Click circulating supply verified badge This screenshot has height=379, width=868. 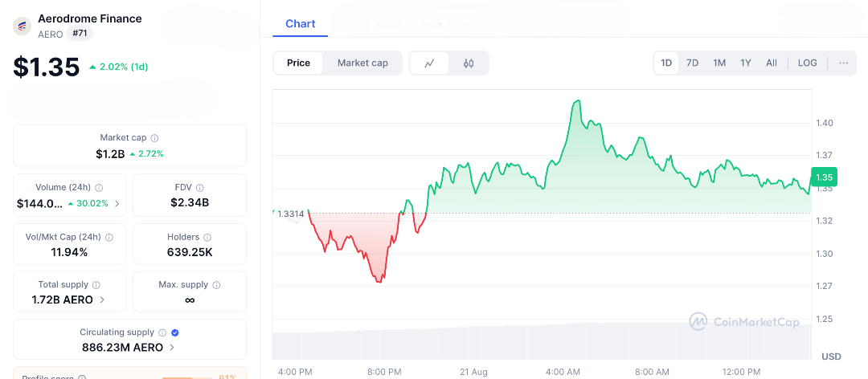[x=175, y=332]
